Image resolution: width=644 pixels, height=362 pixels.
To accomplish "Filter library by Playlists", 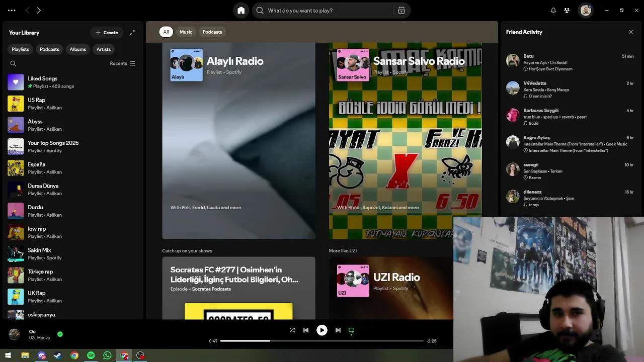I will pos(21,49).
